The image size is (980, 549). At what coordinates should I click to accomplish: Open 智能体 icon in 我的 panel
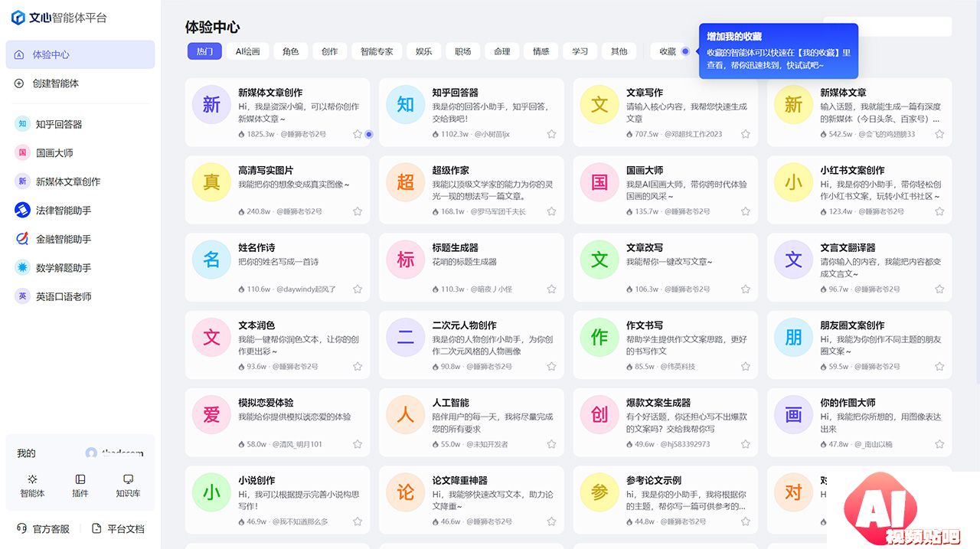[32, 479]
